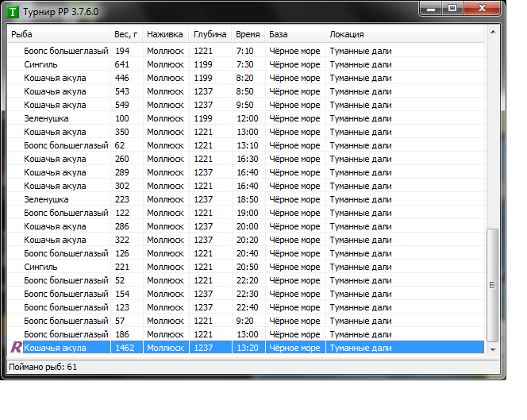This screenshot has width=527, height=420.
Task: Minimize the Турнир РР window
Action: click(431, 9)
